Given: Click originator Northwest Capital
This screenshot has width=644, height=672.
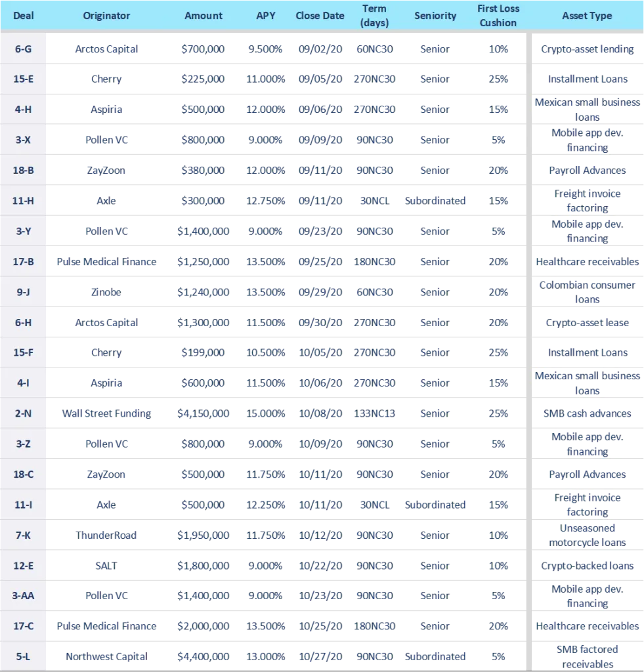Looking at the screenshot, I should pos(106,656).
